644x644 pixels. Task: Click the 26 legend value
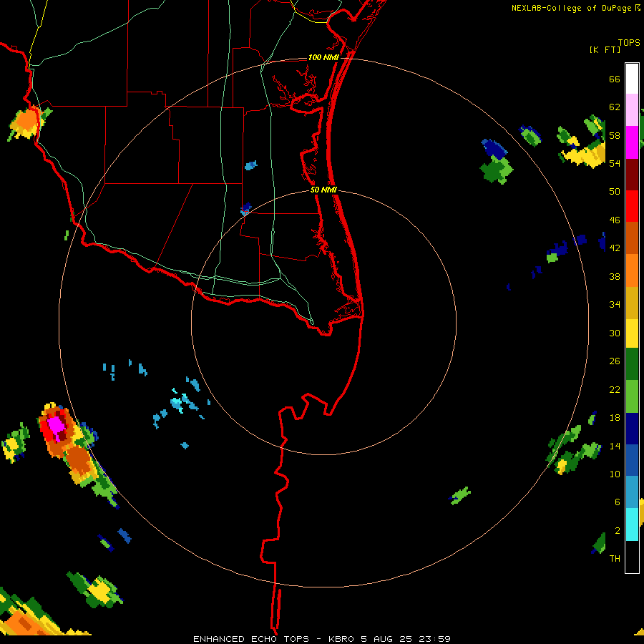tap(615, 361)
